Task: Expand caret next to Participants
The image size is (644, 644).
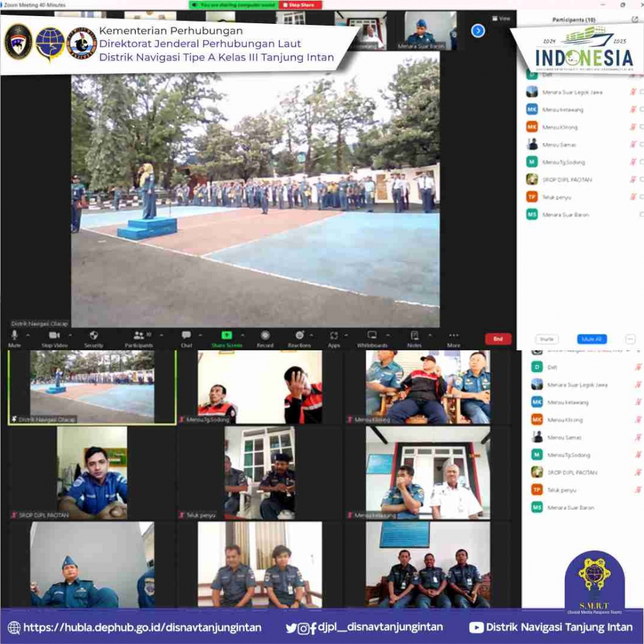Action: tap(162, 335)
